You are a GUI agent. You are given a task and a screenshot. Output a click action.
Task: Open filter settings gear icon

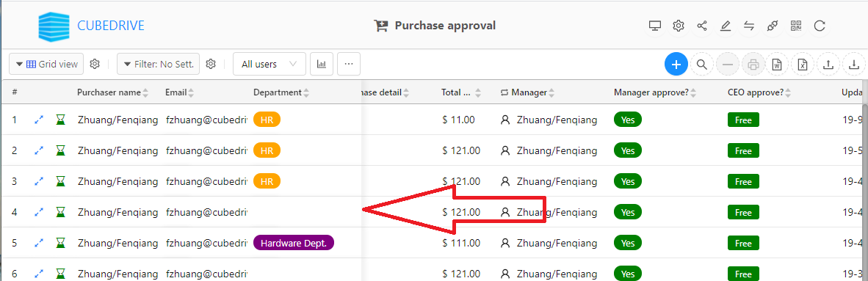210,64
